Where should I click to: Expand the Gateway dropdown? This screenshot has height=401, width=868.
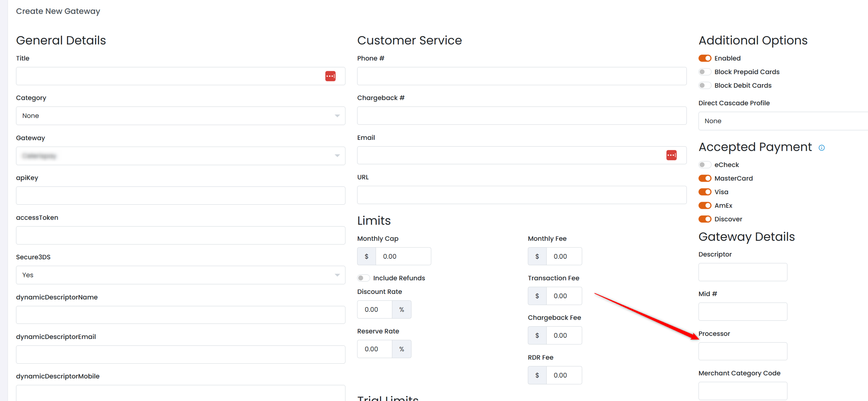click(180, 156)
